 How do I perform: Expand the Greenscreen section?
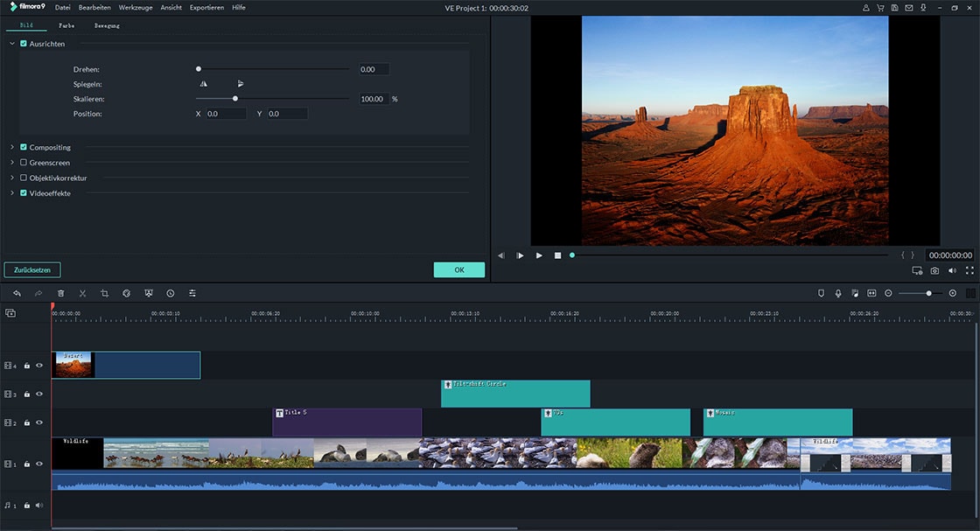point(12,163)
